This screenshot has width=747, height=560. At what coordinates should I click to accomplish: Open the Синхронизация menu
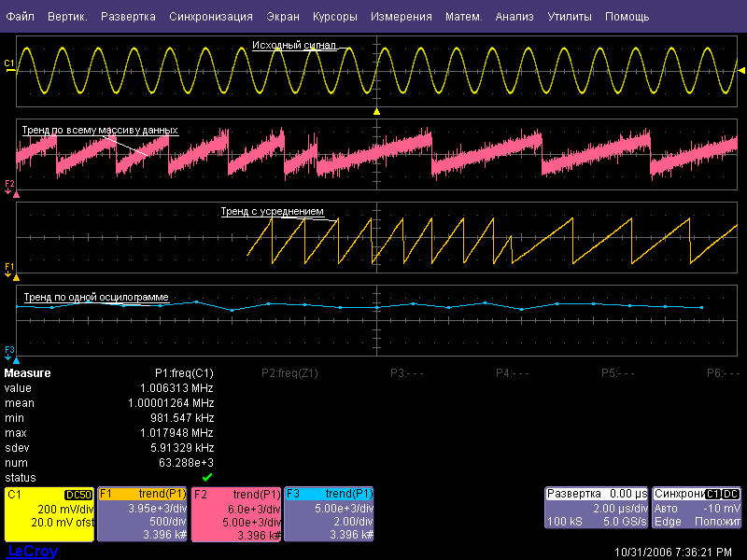211,17
